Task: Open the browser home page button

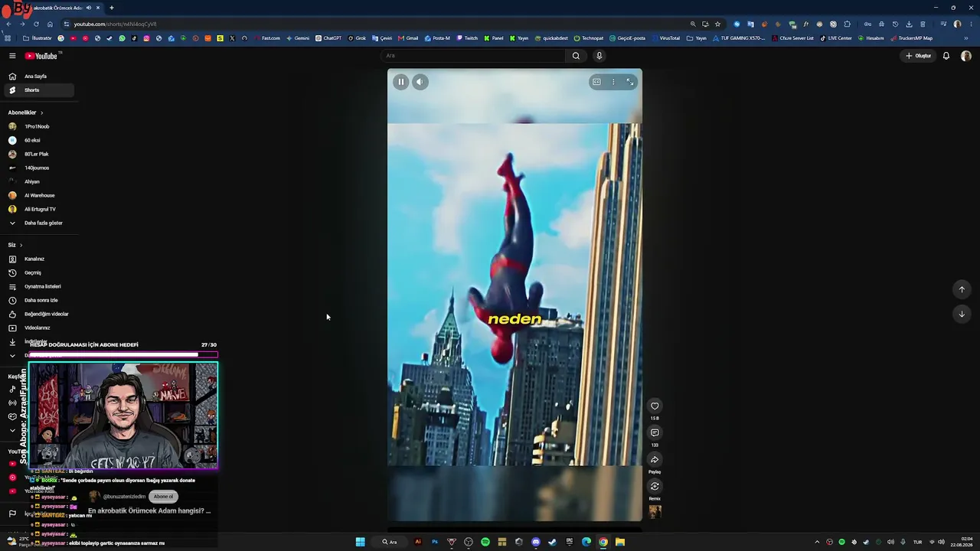Action: point(50,24)
